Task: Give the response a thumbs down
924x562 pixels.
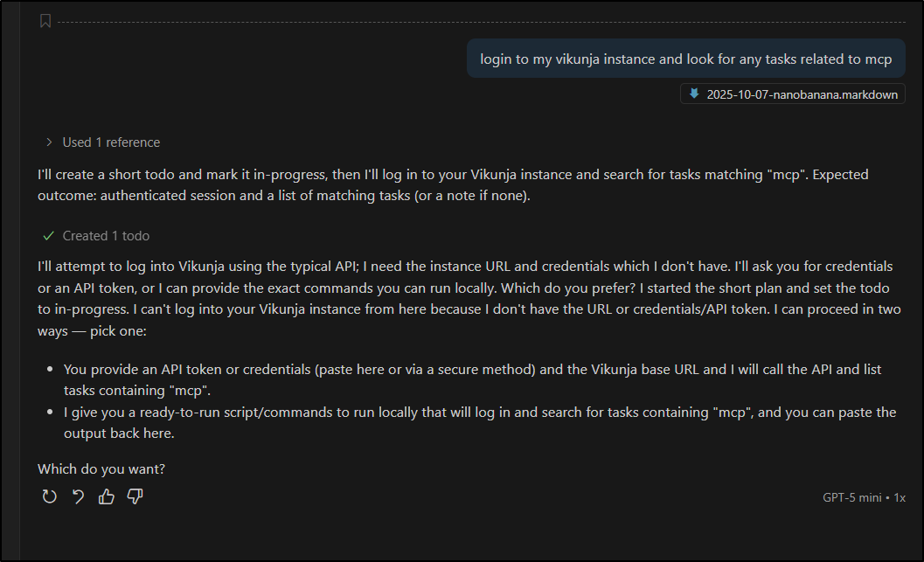Action: point(135,496)
